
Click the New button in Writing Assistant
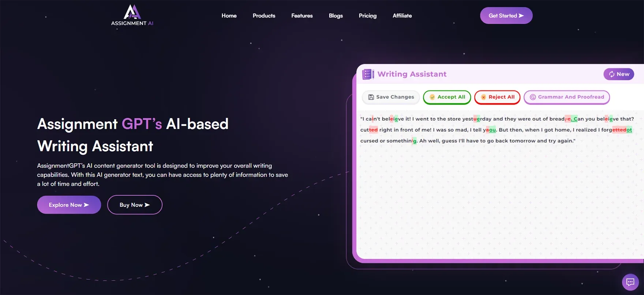(618, 74)
